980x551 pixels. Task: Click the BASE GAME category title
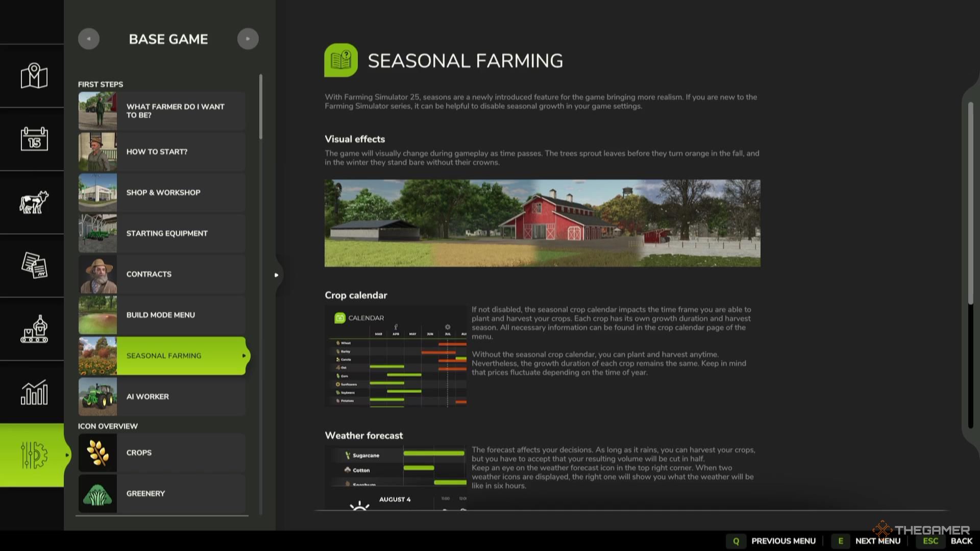[168, 39]
